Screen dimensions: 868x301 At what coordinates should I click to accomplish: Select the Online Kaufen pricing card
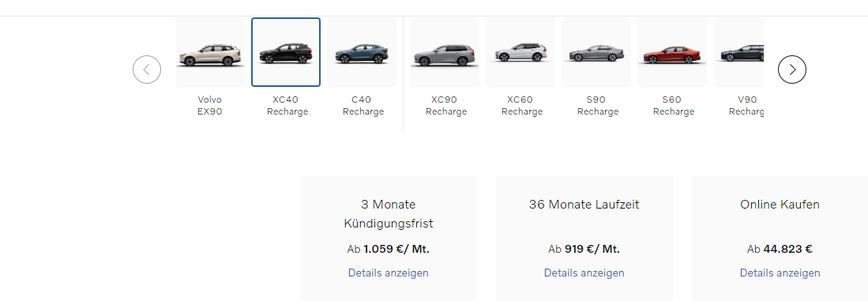pos(780,239)
